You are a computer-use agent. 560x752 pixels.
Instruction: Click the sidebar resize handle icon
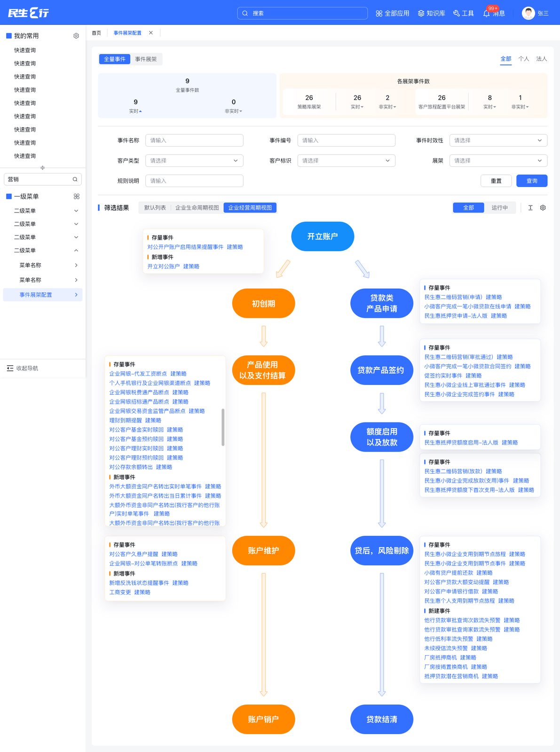42,168
